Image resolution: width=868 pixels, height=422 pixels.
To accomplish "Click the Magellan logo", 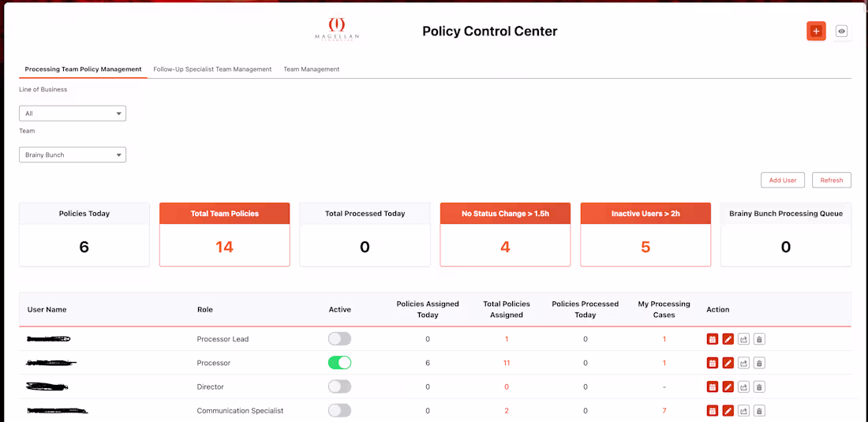I will point(337,28).
